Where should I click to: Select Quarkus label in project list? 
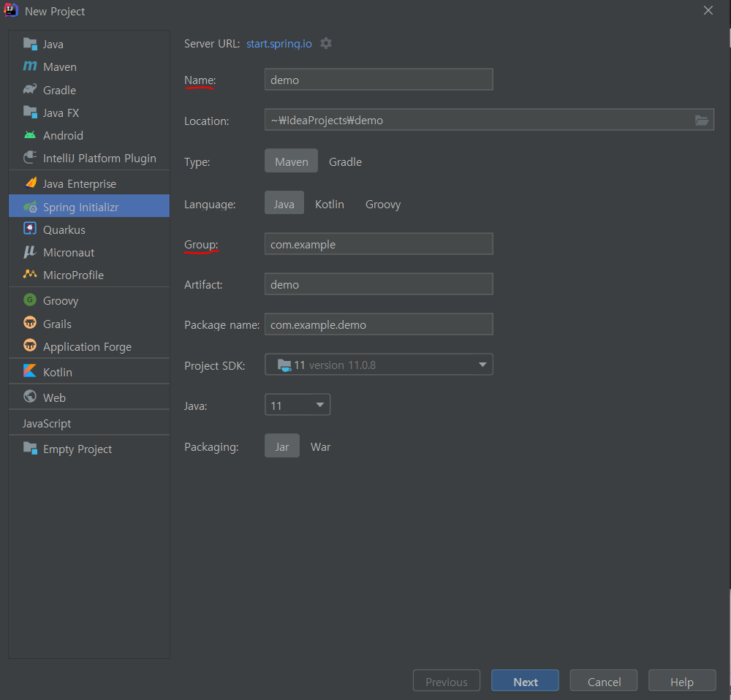pyautogui.click(x=64, y=229)
